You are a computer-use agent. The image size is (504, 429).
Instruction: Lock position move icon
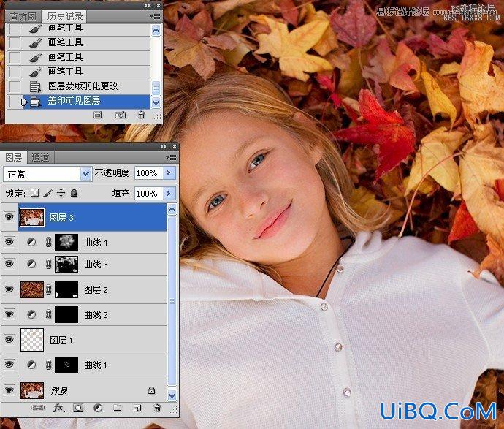click(x=61, y=193)
